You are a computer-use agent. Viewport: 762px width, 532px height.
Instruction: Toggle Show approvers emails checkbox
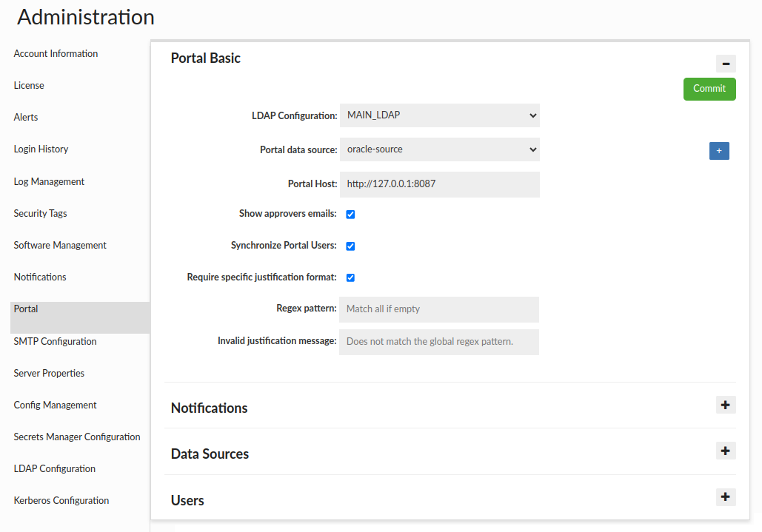pos(350,215)
